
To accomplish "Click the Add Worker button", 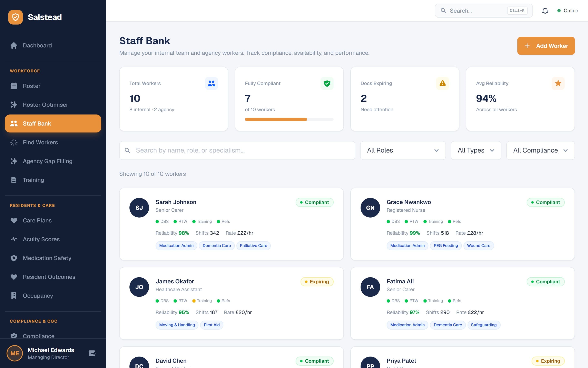I will pos(546,46).
